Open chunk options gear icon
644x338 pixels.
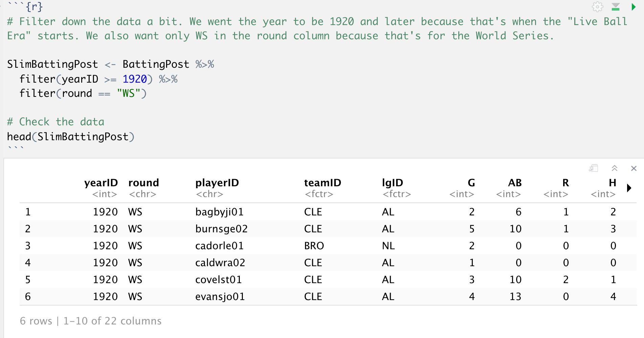tap(597, 7)
